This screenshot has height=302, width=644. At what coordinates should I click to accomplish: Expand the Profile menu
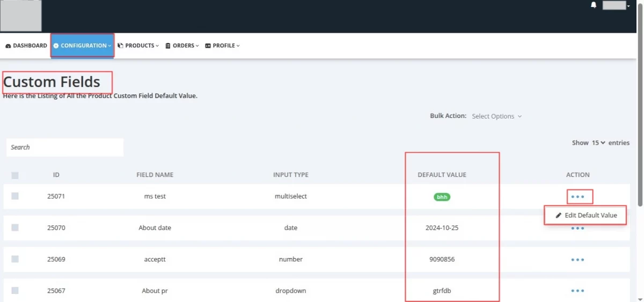pos(222,46)
